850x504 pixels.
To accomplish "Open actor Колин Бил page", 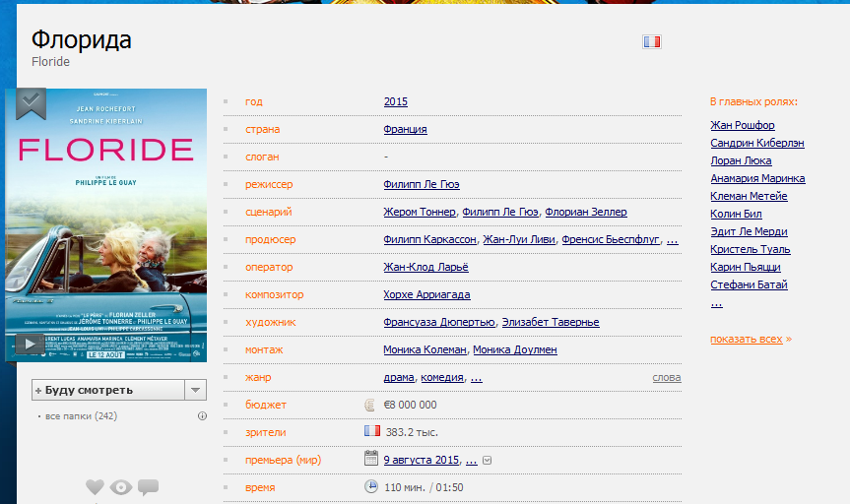I will click(736, 214).
